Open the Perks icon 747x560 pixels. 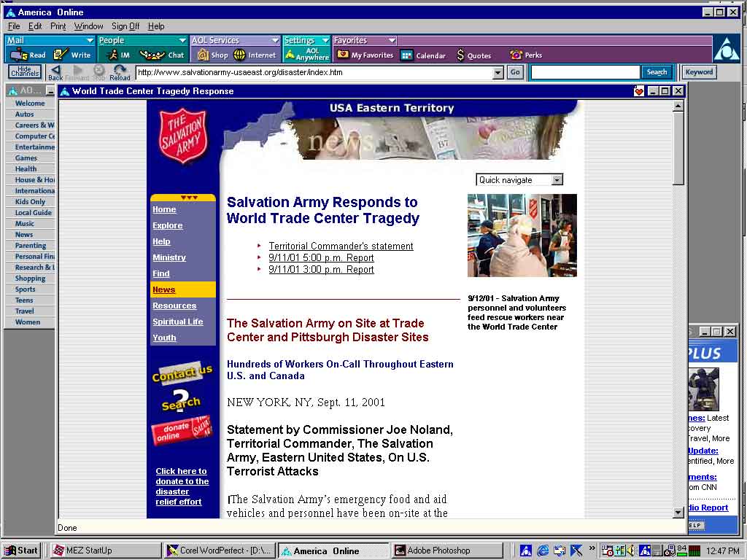[525, 55]
